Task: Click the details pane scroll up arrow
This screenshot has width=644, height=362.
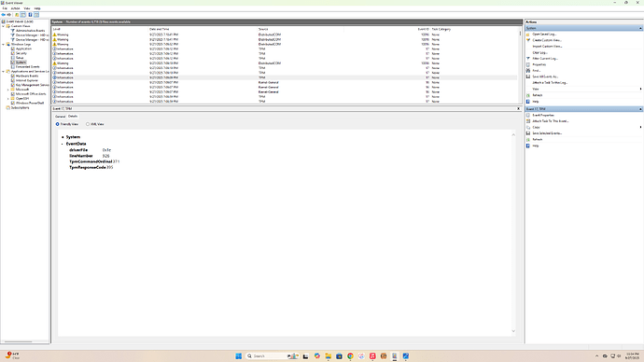Action: pyautogui.click(x=513, y=134)
